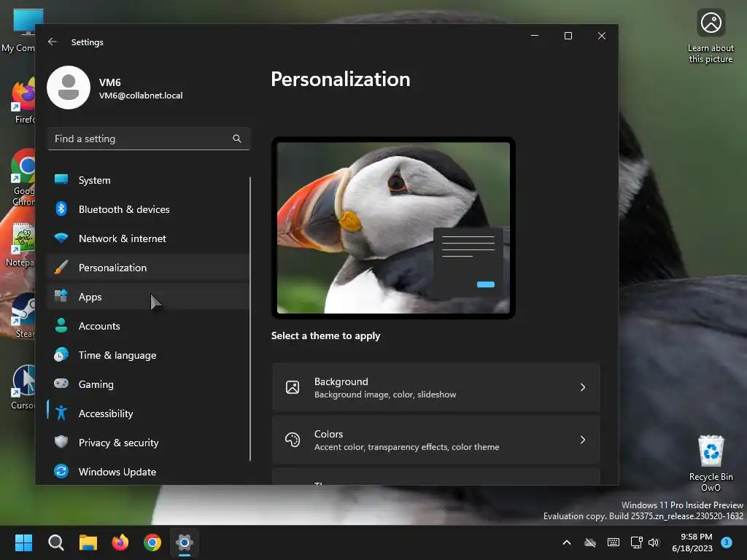Open the Windows Start menu
This screenshot has height=560, width=747.
point(23,542)
